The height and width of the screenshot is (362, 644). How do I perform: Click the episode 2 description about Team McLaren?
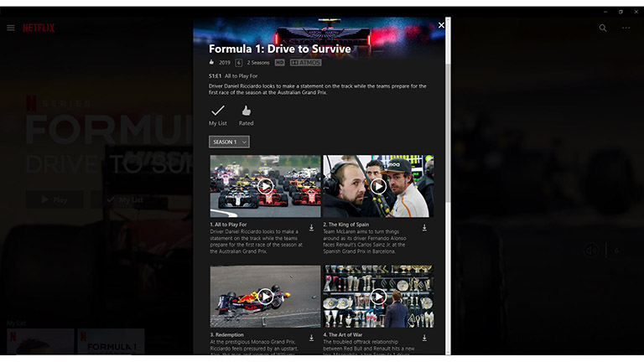[364, 241]
